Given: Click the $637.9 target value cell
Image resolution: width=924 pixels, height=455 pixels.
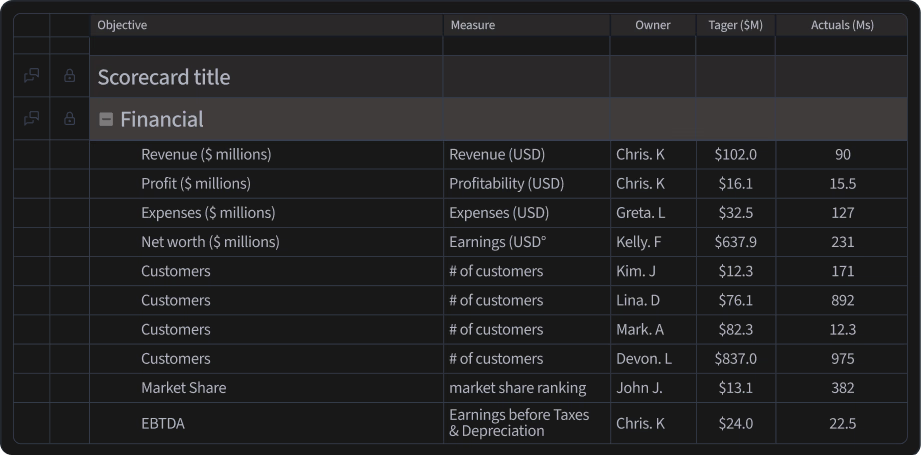Looking at the screenshot, I should coord(735,242).
